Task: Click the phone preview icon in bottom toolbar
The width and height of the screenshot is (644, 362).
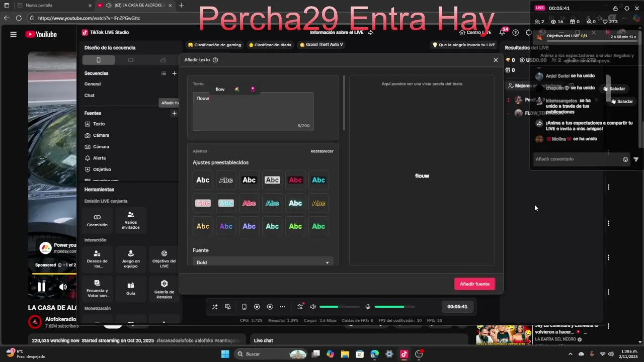Action: (244, 307)
